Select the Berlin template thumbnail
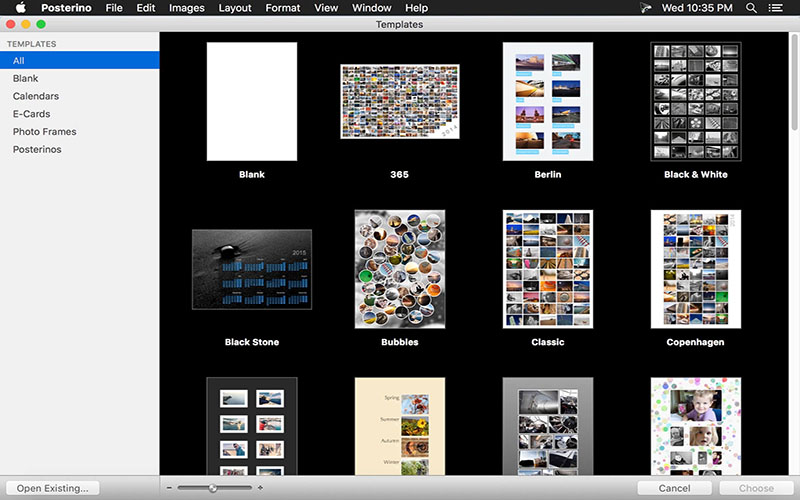This screenshot has width=800, height=500. pyautogui.click(x=548, y=102)
